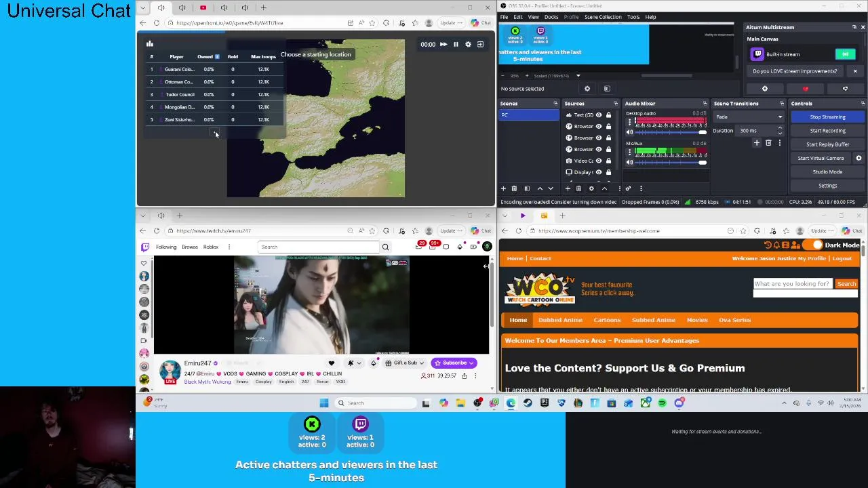Click the Twitch search input field
The width and height of the screenshot is (868, 488).
[x=319, y=247]
